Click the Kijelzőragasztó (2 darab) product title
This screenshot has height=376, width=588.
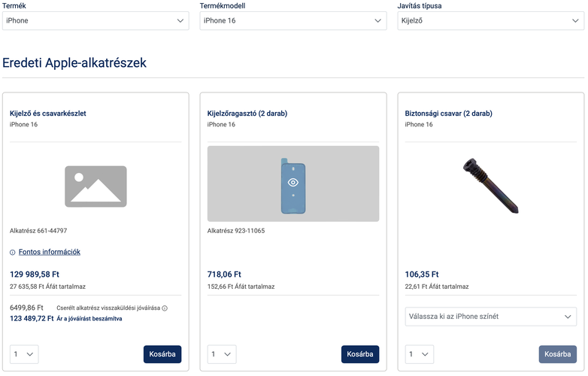247,114
